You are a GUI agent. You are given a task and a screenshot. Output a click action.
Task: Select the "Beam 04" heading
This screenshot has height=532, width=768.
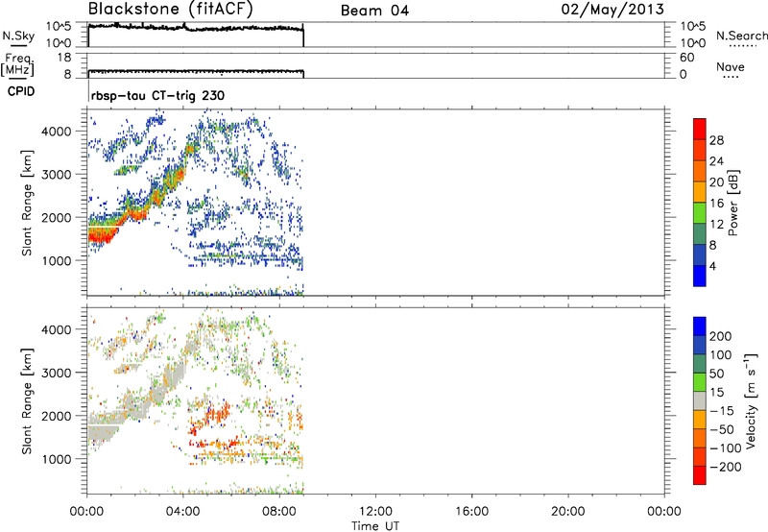click(374, 11)
